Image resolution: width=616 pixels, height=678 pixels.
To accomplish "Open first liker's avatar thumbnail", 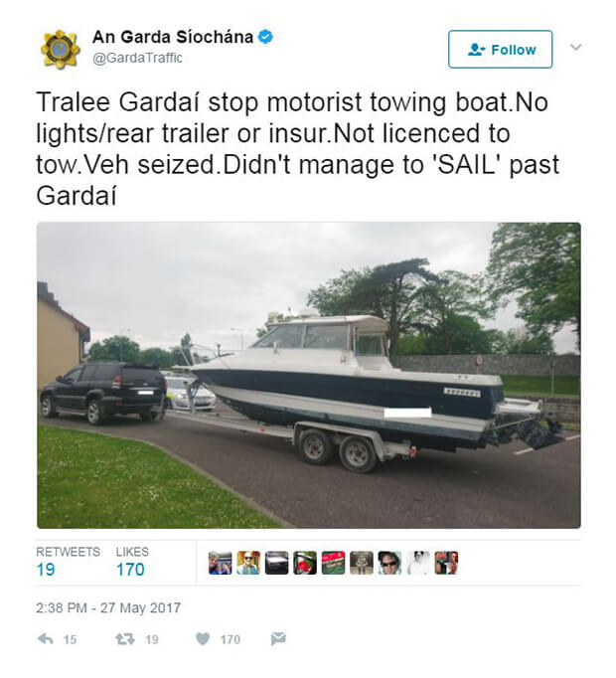I will click(x=220, y=563).
